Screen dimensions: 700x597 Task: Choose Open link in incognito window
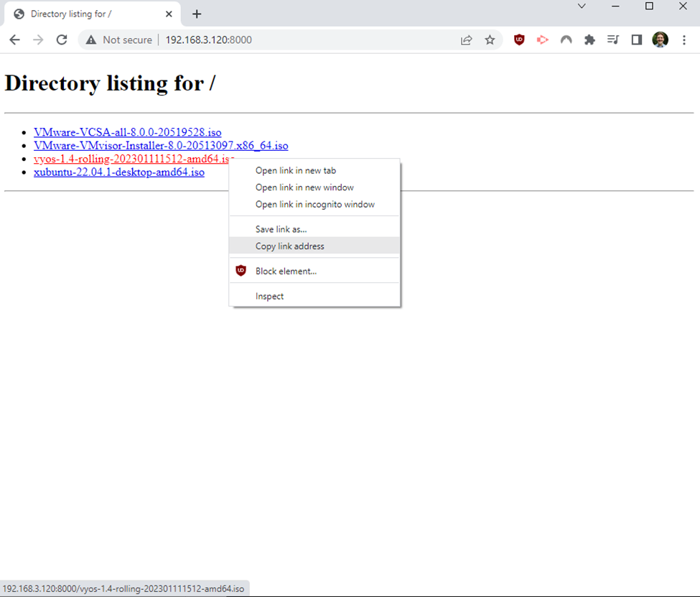click(x=314, y=204)
